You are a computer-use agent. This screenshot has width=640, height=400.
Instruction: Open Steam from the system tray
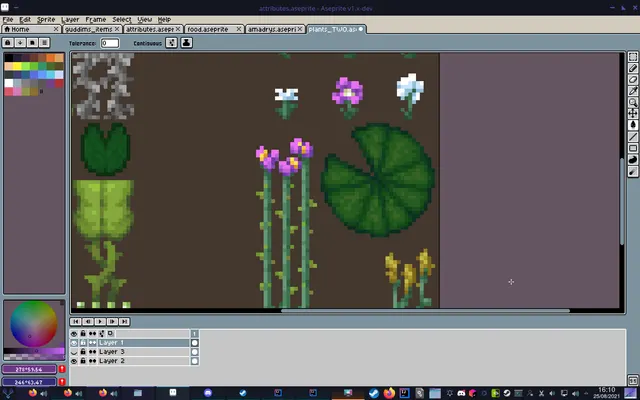[507, 393]
